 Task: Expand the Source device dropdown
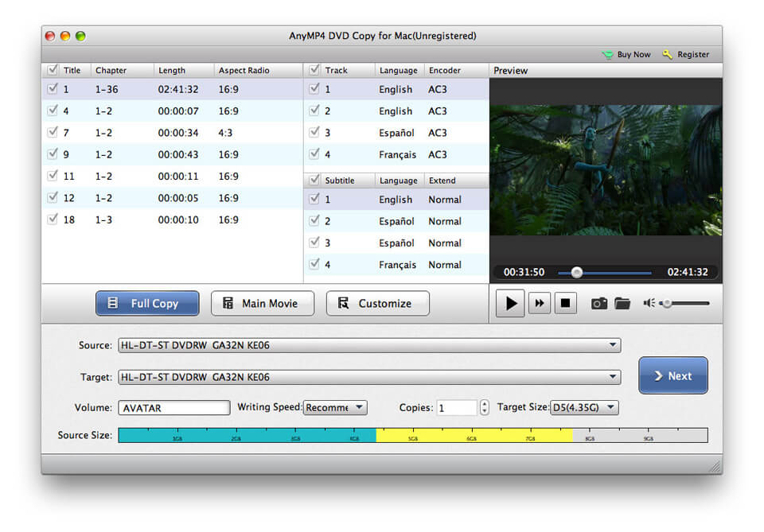(x=613, y=345)
